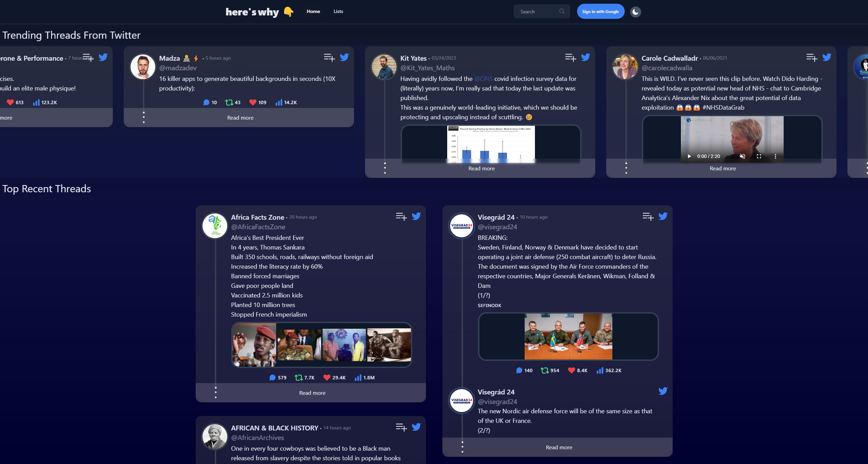
Task: Expand three-dot menu on Africa Facts Zone post
Action: [216, 392]
